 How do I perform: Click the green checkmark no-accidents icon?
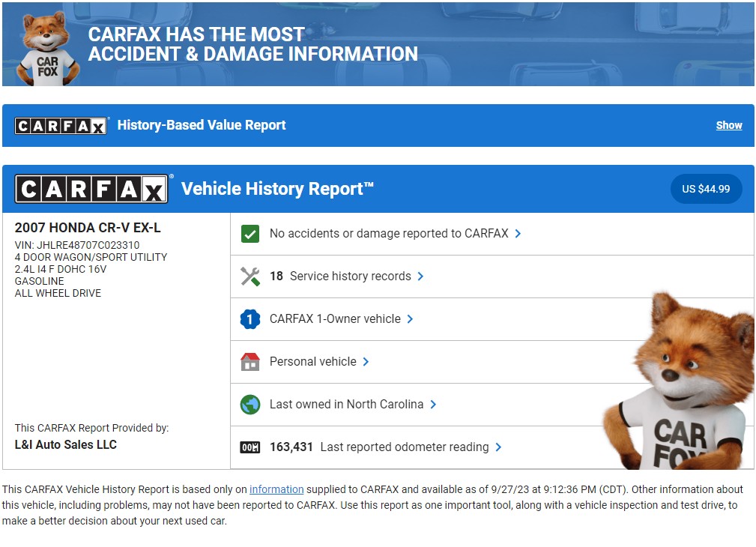pyautogui.click(x=250, y=234)
